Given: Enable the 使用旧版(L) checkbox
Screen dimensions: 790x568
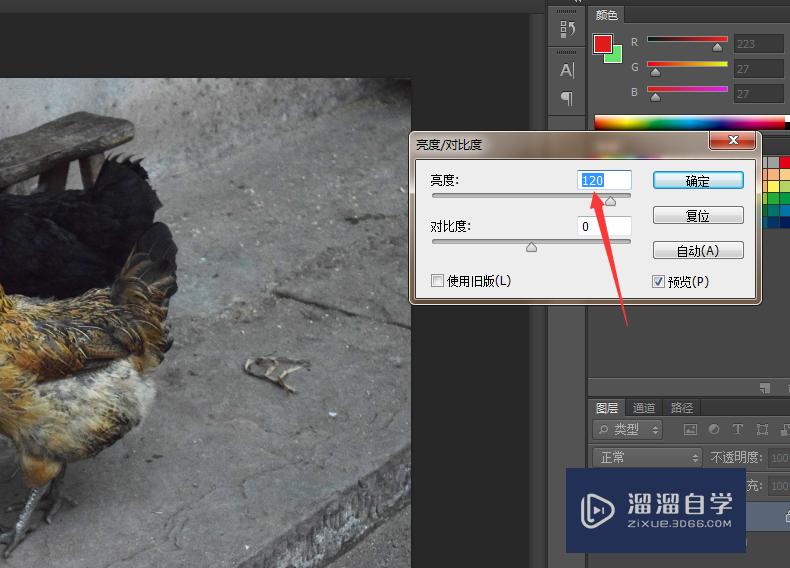Looking at the screenshot, I should [437, 281].
